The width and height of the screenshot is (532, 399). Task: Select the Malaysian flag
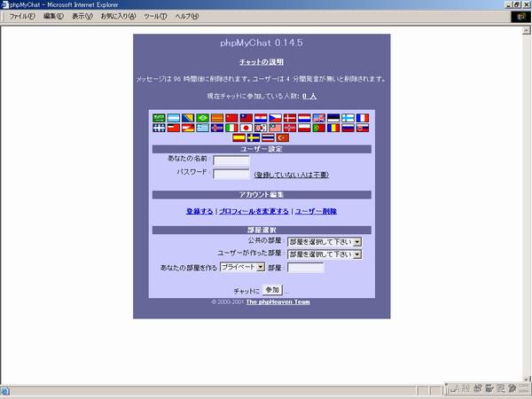[x=276, y=128]
